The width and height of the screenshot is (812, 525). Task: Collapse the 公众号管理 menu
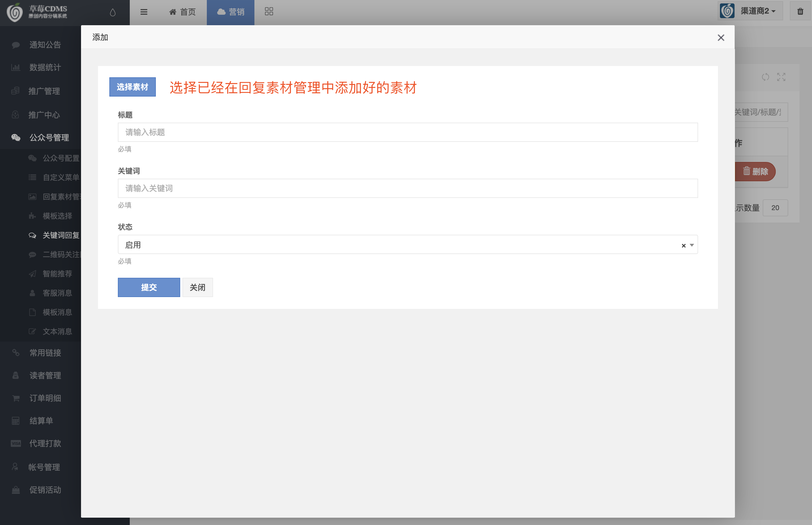tap(41, 137)
